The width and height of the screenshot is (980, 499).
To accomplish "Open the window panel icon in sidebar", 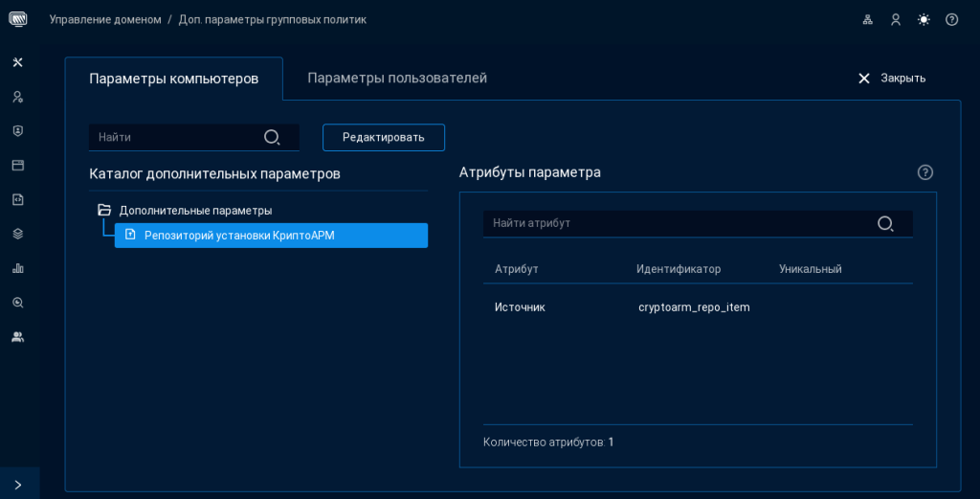I will tap(17, 165).
